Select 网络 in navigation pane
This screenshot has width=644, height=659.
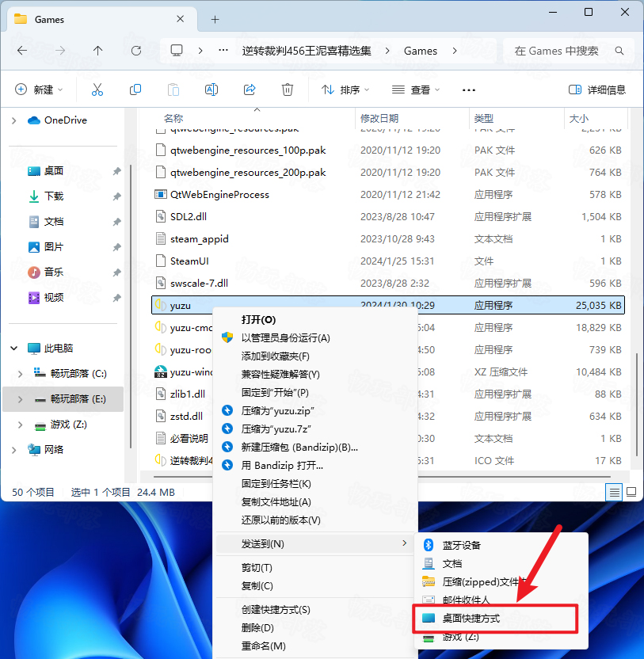tap(45, 449)
